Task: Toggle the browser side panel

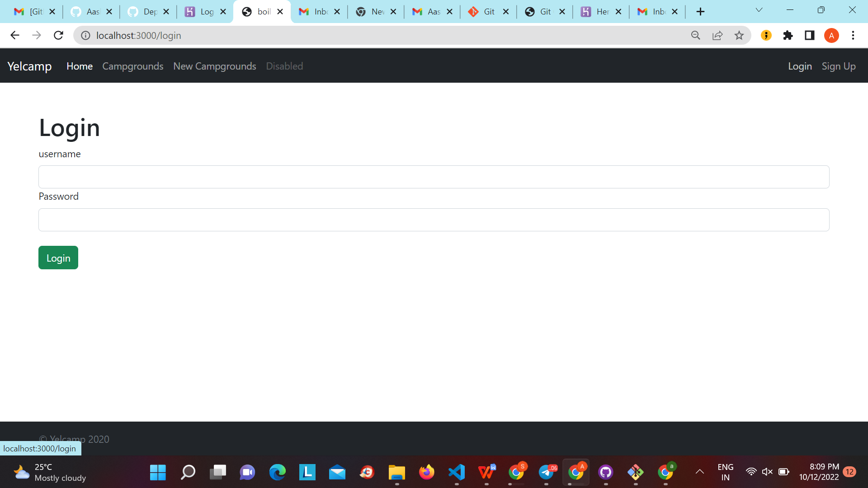Action: [x=810, y=35]
